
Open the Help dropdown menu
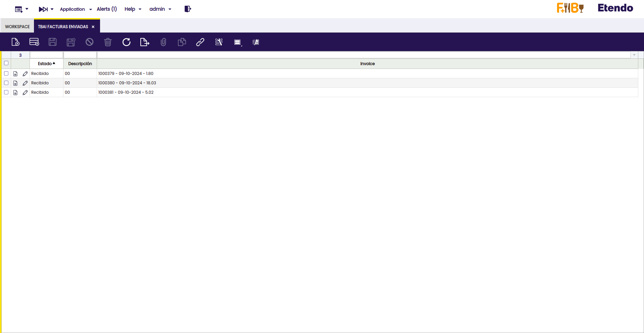[133, 9]
